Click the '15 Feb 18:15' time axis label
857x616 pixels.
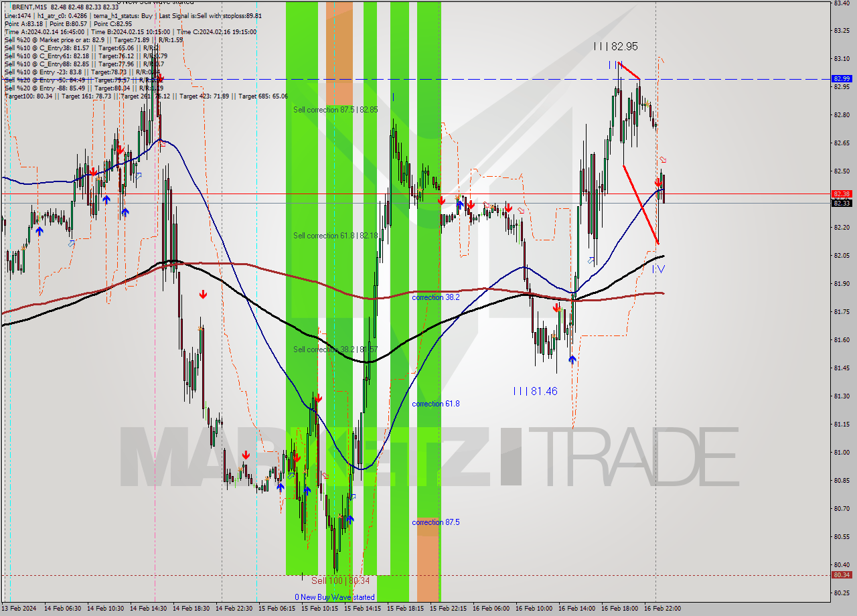pyautogui.click(x=405, y=609)
